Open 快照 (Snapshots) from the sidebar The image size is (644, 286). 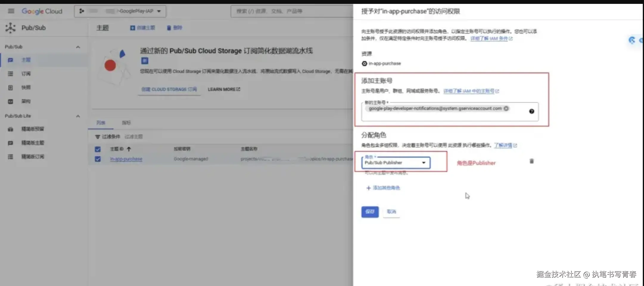click(26, 87)
